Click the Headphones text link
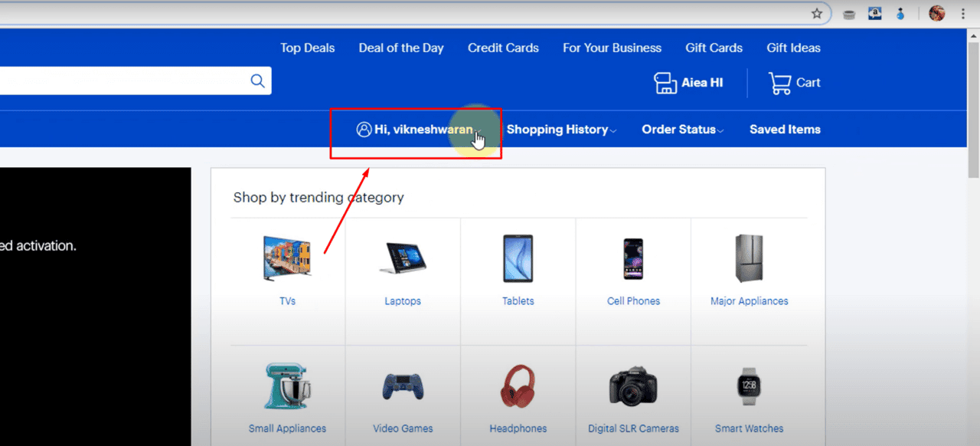Screen dimensions: 980x446 518,428
